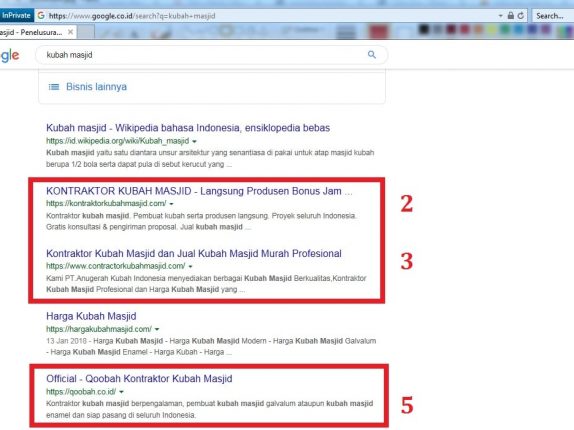Open a new blank tab
The height and width of the screenshot is (430, 574).
(86, 32)
